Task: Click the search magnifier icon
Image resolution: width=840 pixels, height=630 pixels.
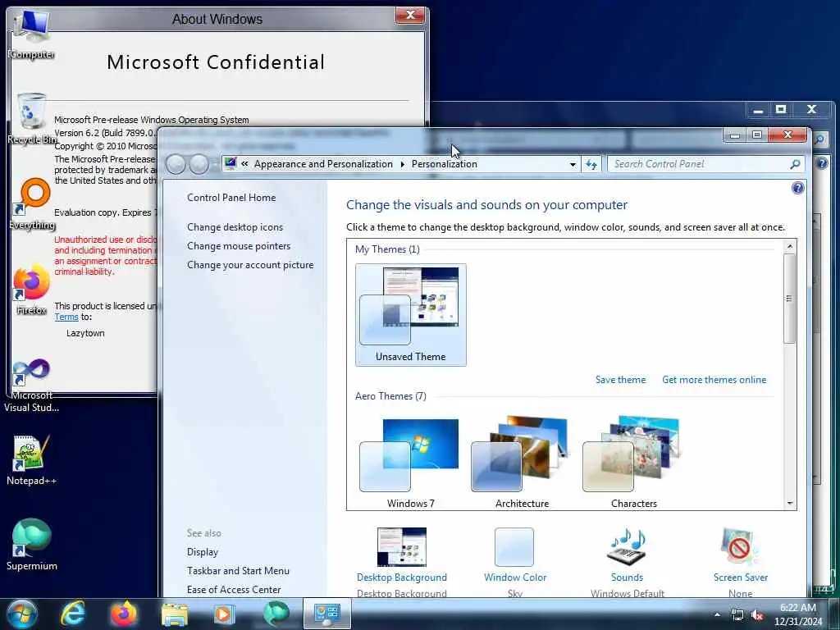Action: tap(795, 164)
